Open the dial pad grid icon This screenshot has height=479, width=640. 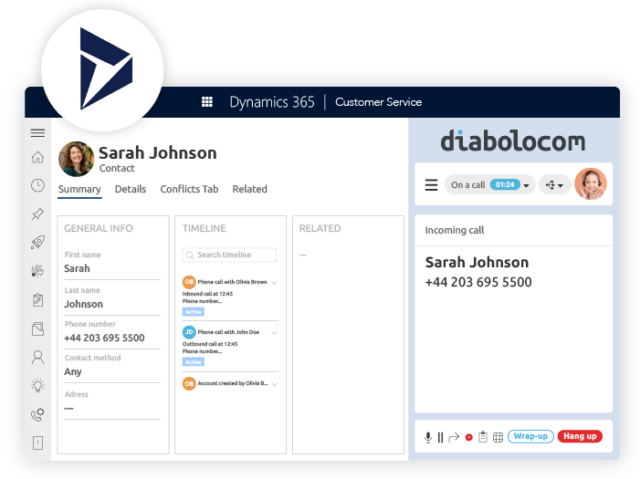pos(498,437)
